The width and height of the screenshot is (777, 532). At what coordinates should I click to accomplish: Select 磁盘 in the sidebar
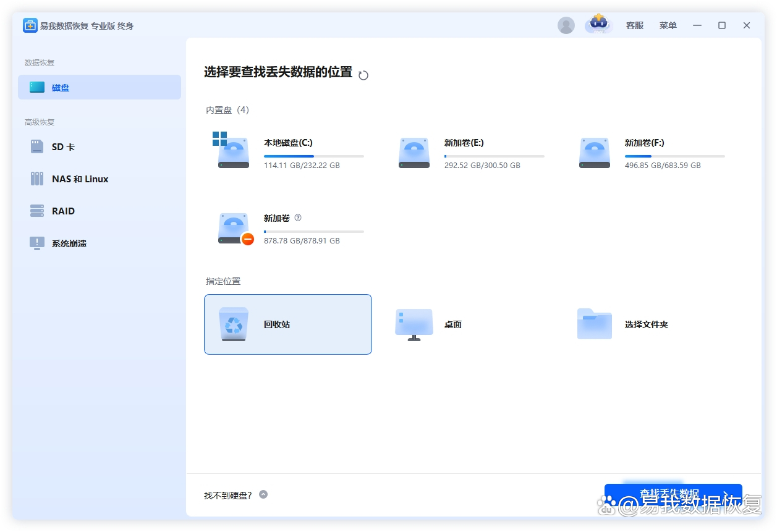click(100, 87)
